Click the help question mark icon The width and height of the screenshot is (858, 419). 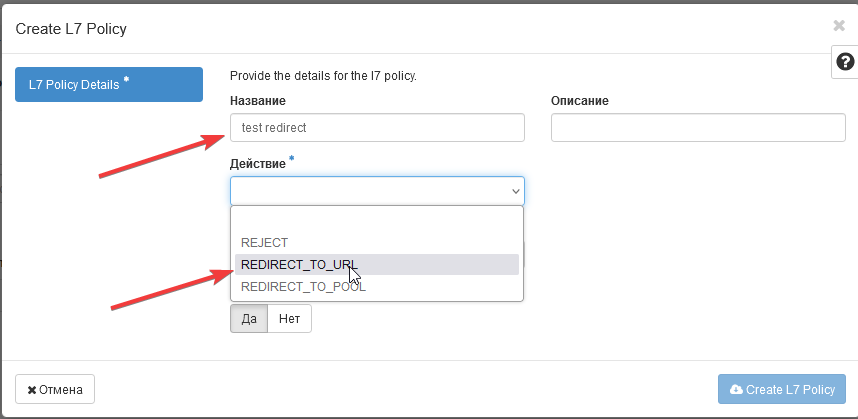(x=845, y=62)
